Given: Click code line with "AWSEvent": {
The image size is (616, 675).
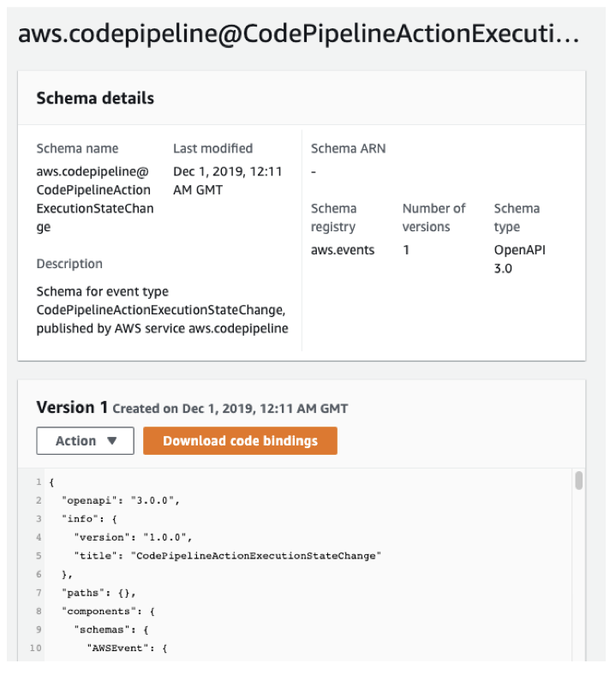Looking at the screenshot, I should click(x=127, y=648).
